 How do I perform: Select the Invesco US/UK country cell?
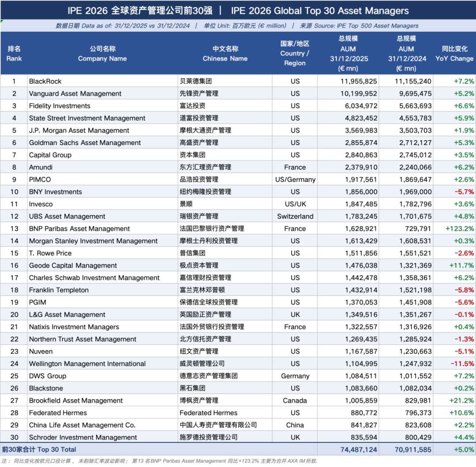click(x=295, y=204)
